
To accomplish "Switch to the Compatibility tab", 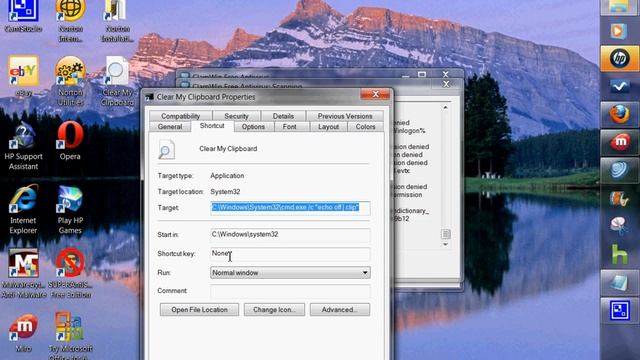I will point(180,116).
